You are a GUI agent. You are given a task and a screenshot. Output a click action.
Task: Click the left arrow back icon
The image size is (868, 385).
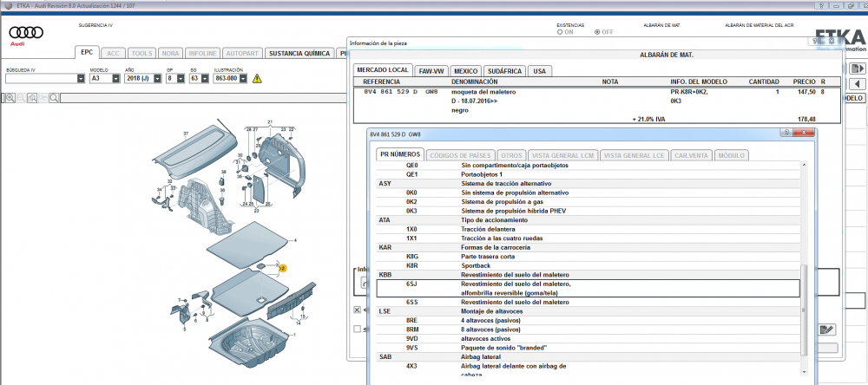pyautogui.click(x=858, y=84)
